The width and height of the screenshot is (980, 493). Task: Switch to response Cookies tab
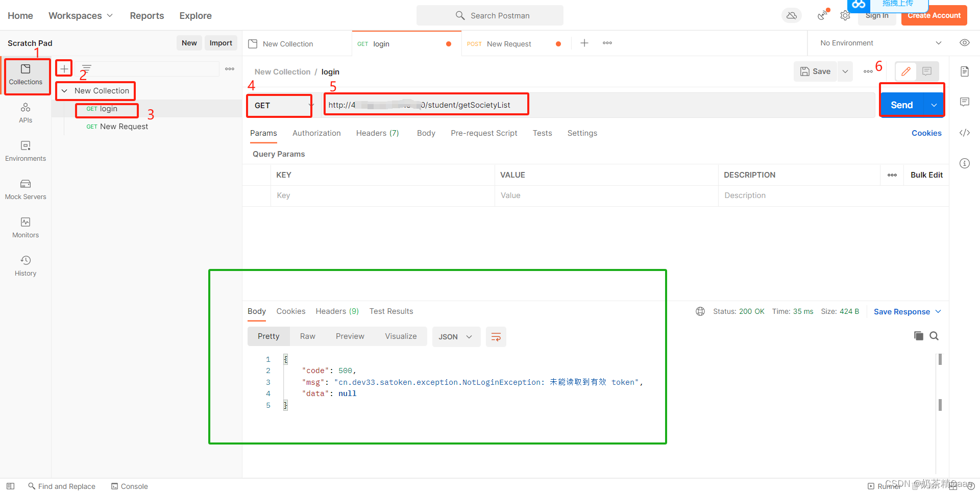pos(291,311)
